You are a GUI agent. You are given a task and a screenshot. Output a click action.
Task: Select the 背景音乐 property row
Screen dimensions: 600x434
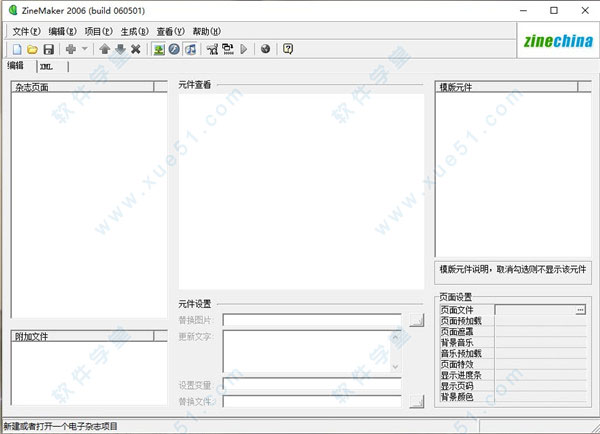pos(513,343)
